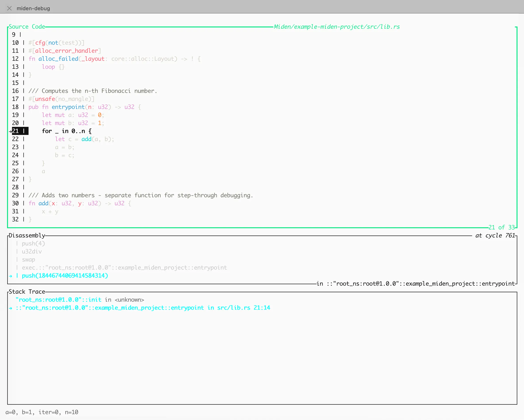Click current instruction push(18446744069414584314)

coord(65,275)
